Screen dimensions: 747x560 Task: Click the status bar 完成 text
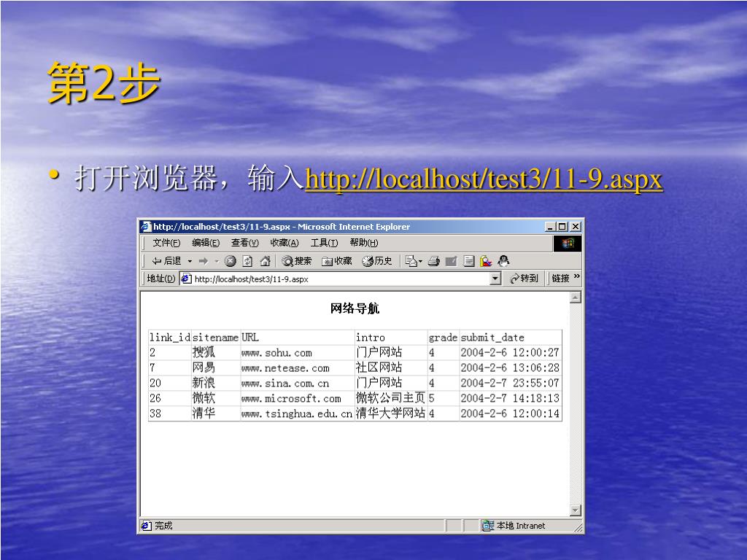[163, 526]
